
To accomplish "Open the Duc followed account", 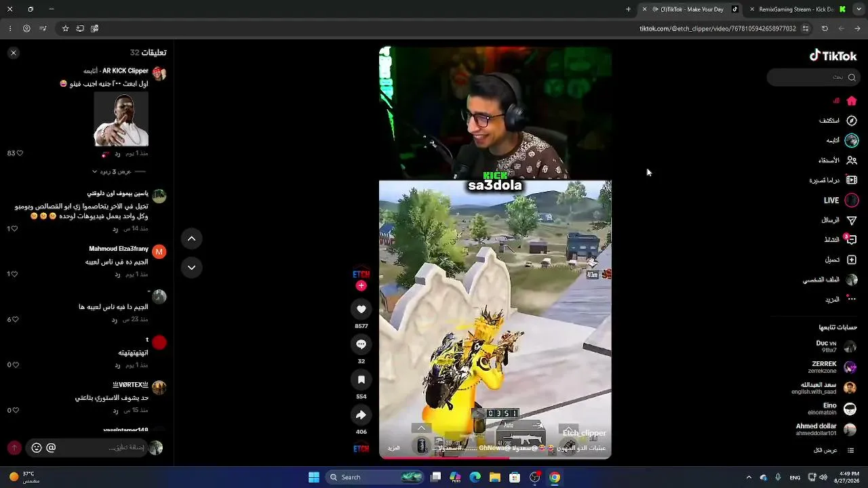I will tap(836, 346).
